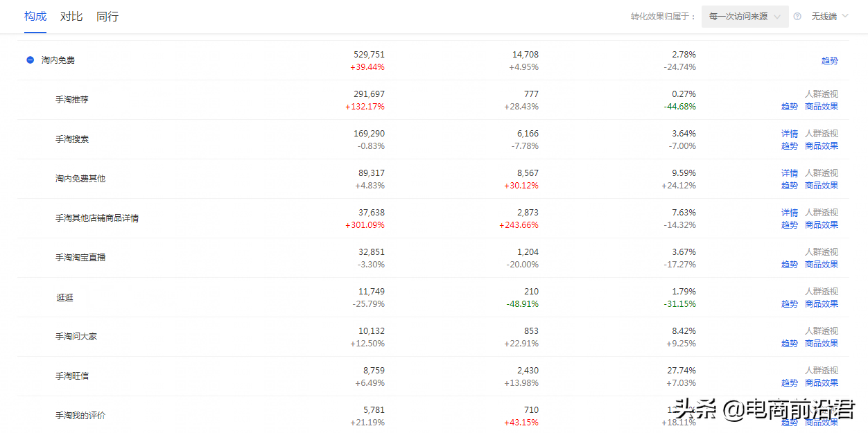
Task: View 商品效果 for 手淘其他店铺商品详情
Action: point(822,225)
